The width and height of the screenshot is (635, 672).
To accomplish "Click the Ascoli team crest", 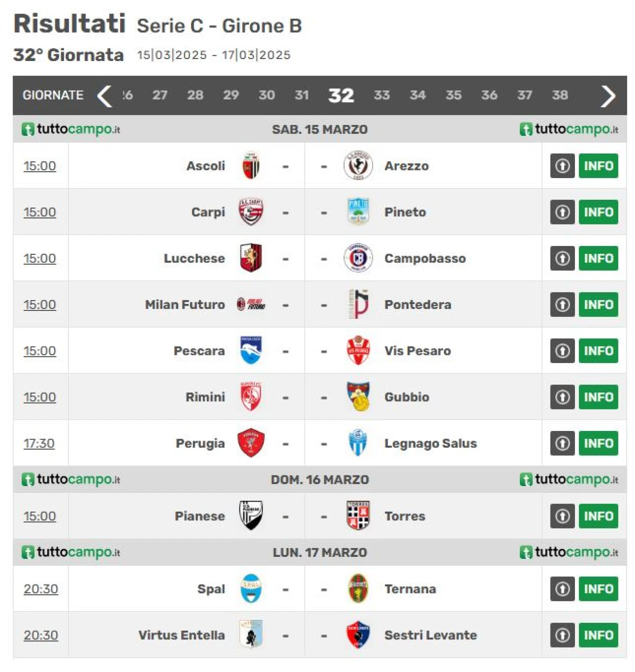I will [251, 166].
